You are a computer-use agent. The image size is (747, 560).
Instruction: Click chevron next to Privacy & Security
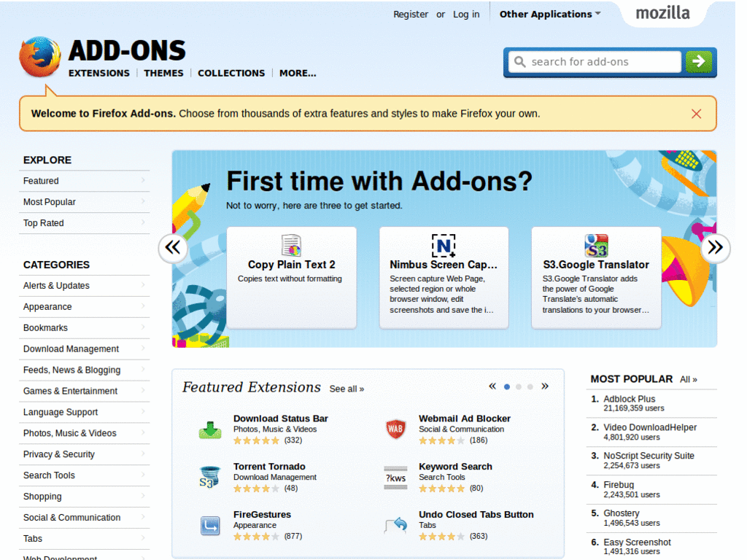[x=143, y=454]
